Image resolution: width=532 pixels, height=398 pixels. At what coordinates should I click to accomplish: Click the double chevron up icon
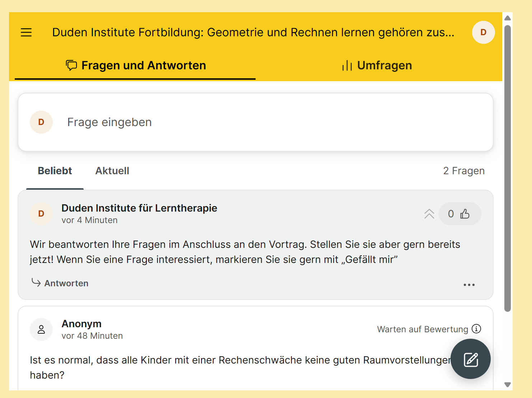point(429,214)
